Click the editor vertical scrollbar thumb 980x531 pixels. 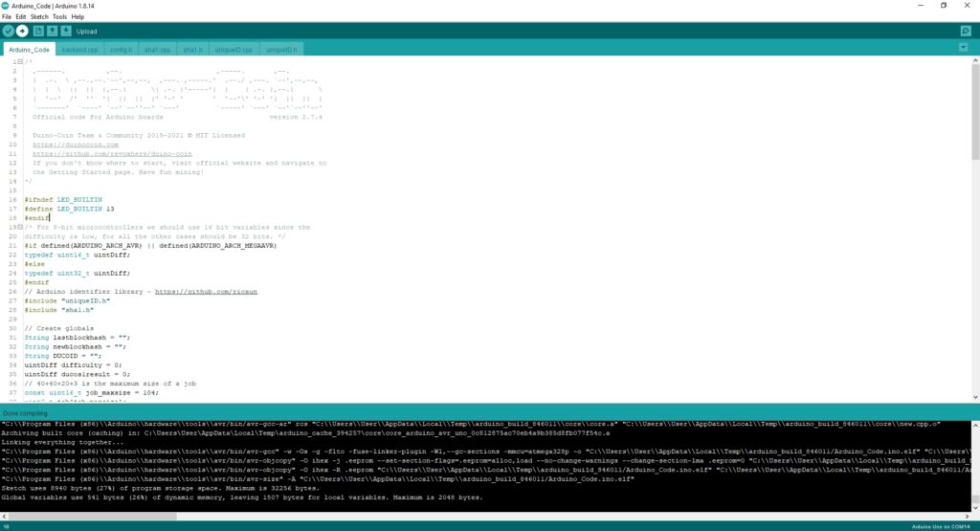[975, 111]
